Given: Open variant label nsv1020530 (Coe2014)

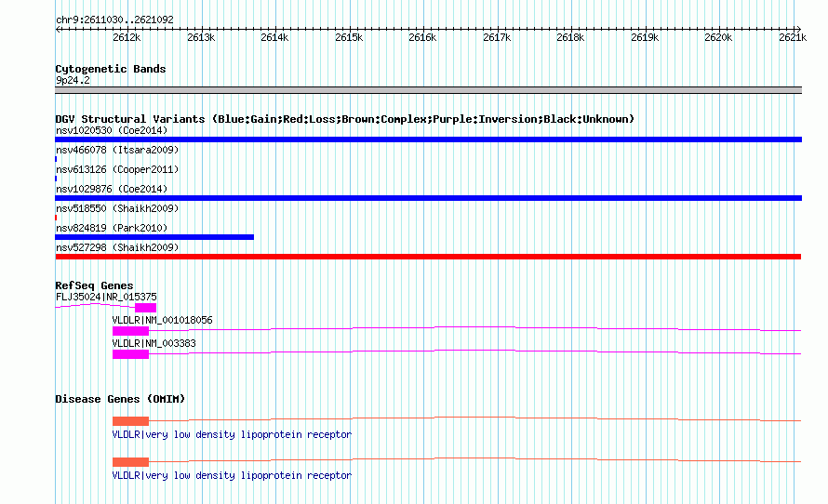Looking at the screenshot, I should click(112, 130).
